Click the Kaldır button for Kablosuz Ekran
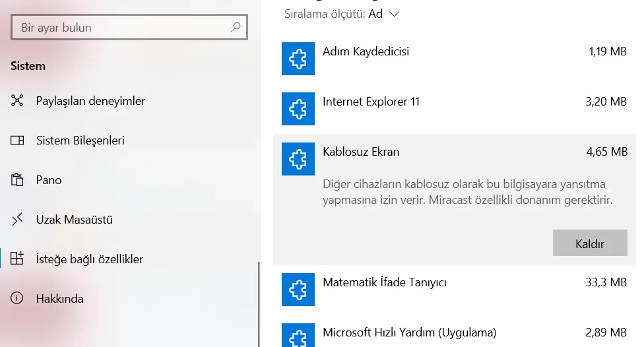The height and width of the screenshot is (347, 644). (590, 243)
